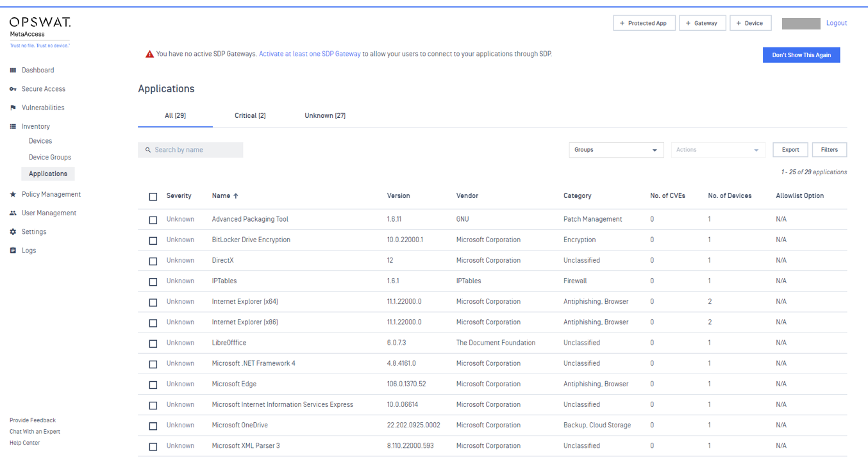Click Microsoft Internet Information Services Express
The image size is (868, 469).
(x=283, y=405)
